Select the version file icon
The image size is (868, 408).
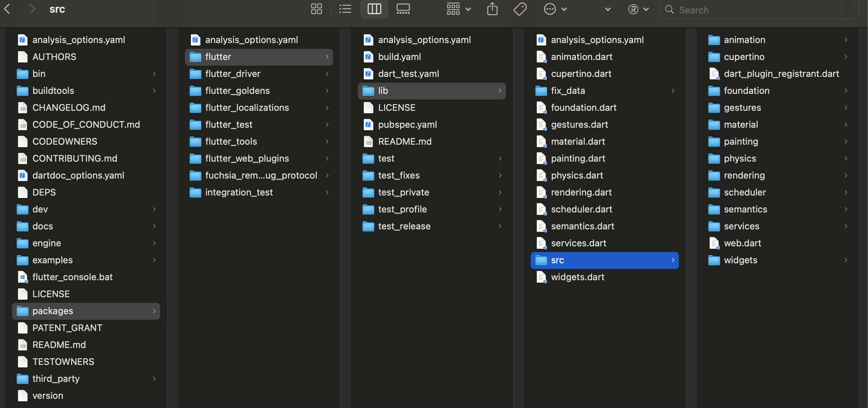coord(23,396)
